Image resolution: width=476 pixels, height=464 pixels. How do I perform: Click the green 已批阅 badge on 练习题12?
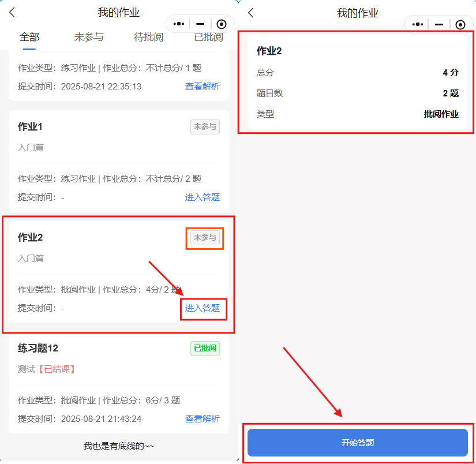click(205, 348)
